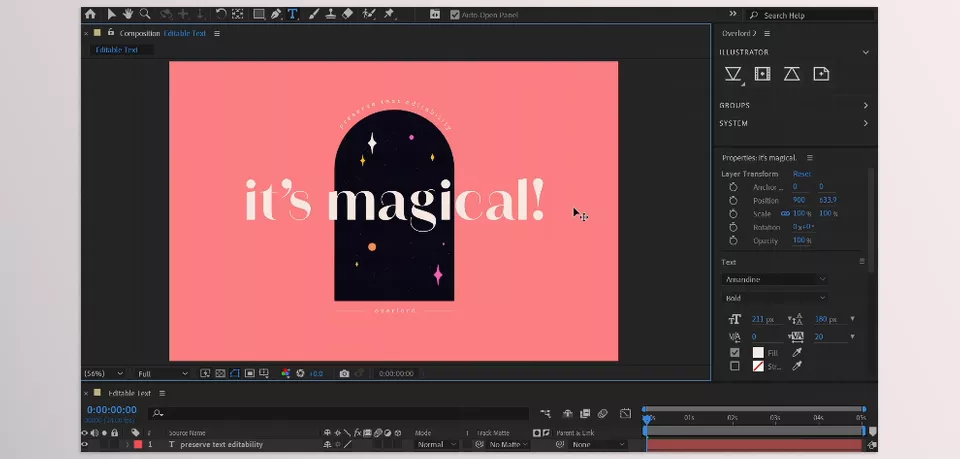
Task: Select the Brush tool
Action: (x=314, y=13)
